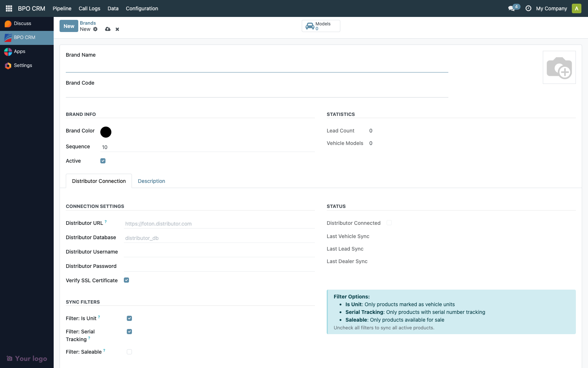Open Settings app in sidebar

point(23,66)
